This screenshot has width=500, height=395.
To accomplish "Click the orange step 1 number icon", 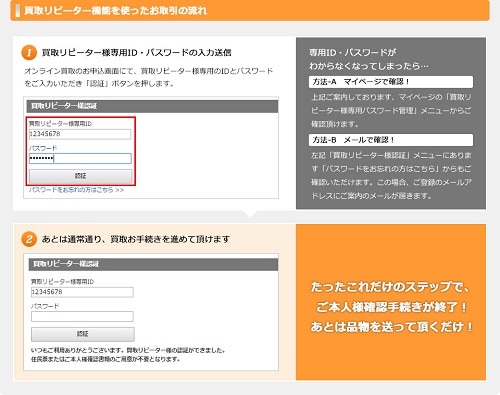I will [x=29, y=53].
